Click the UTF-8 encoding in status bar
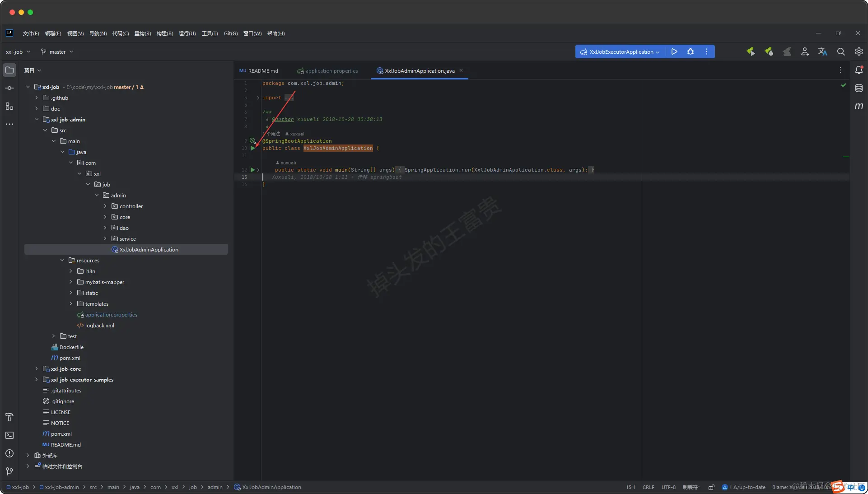868x494 pixels. (x=668, y=487)
